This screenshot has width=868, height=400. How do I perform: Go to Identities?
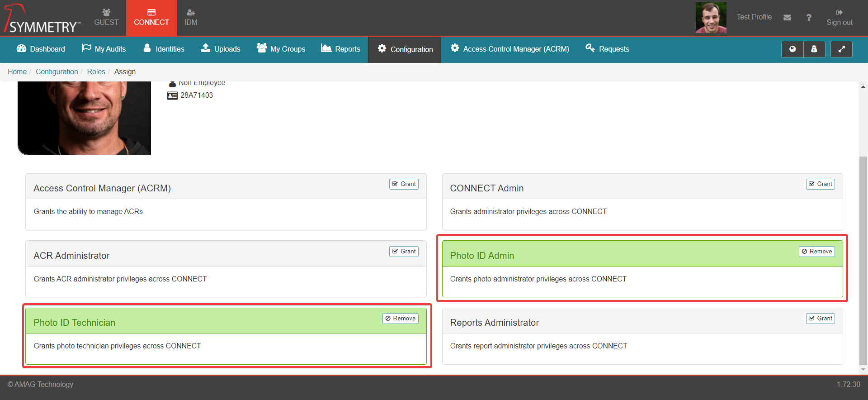coord(164,49)
